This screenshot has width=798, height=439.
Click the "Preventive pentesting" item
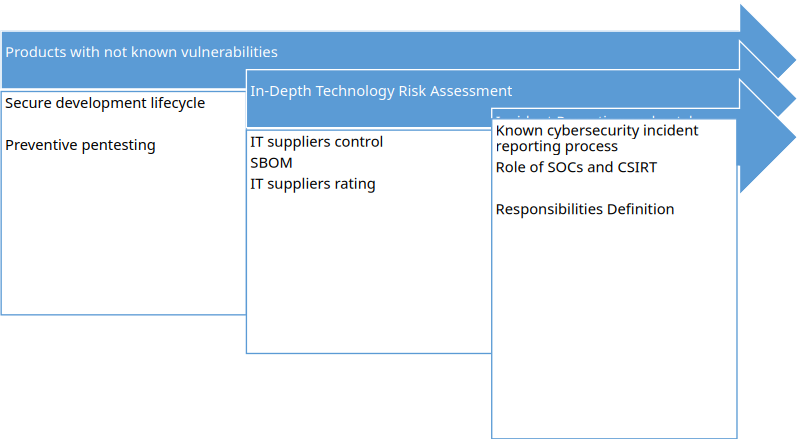pyautogui.click(x=81, y=145)
